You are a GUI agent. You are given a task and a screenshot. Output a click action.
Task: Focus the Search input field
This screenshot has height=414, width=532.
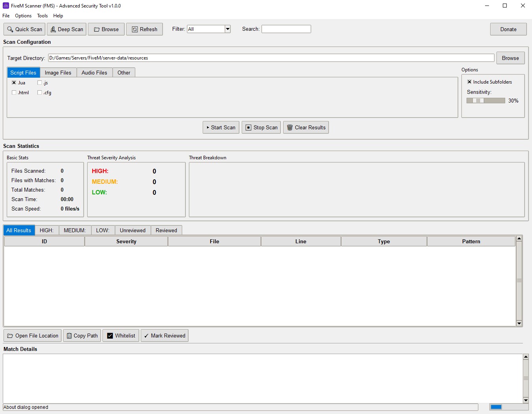click(x=286, y=29)
